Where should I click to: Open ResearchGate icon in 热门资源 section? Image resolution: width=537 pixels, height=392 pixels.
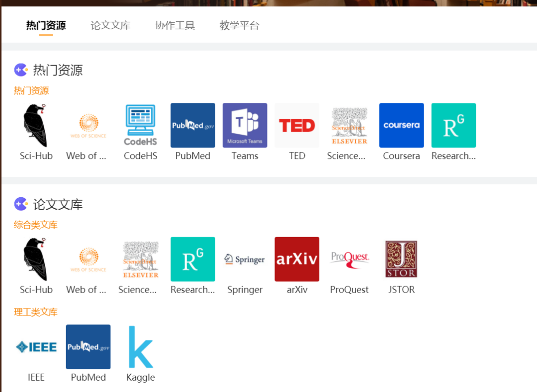(x=454, y=126)
